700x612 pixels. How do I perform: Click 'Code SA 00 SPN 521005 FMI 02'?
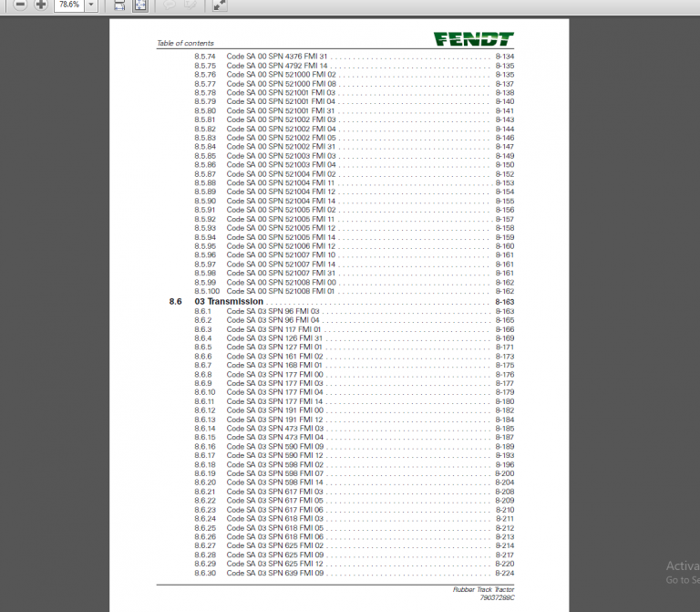(x=281, y=210)
